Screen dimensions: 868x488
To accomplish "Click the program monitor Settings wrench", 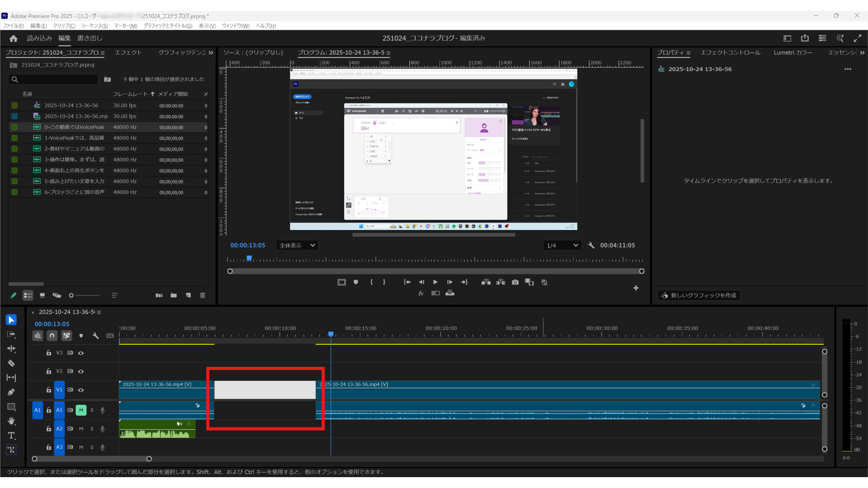I will tap(591, 245).
